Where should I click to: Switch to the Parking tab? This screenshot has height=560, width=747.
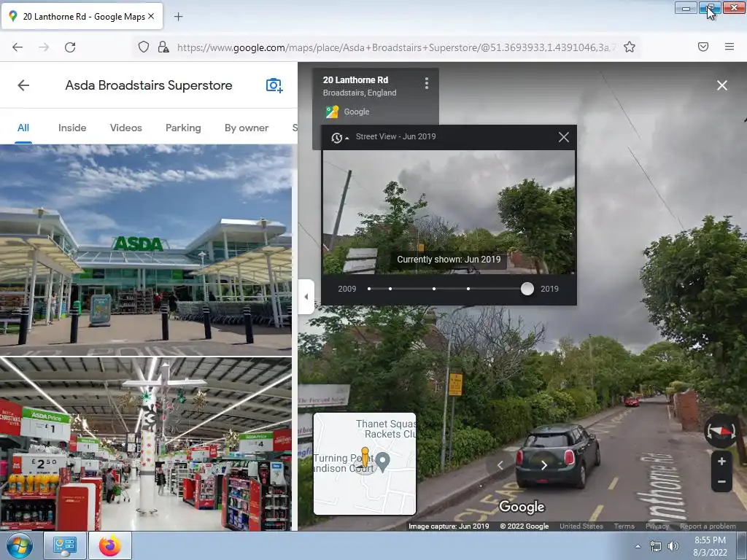coord(183,128)
